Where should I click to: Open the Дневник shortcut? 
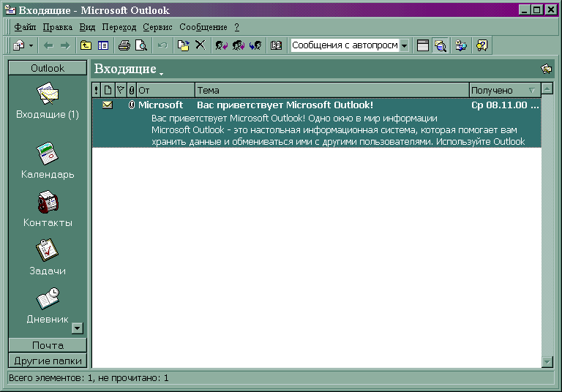pyautogui.click(x=48, y=306)
